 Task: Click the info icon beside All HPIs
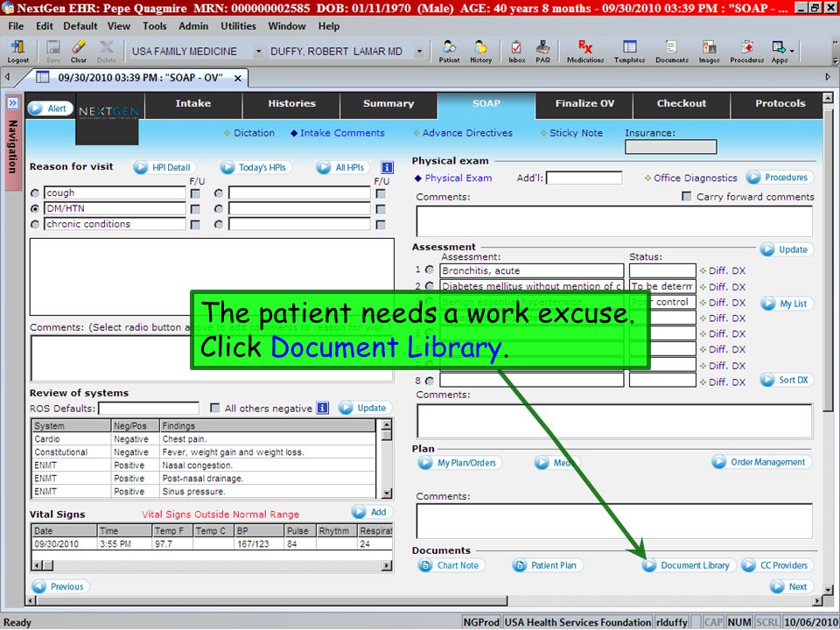point(387,167)
